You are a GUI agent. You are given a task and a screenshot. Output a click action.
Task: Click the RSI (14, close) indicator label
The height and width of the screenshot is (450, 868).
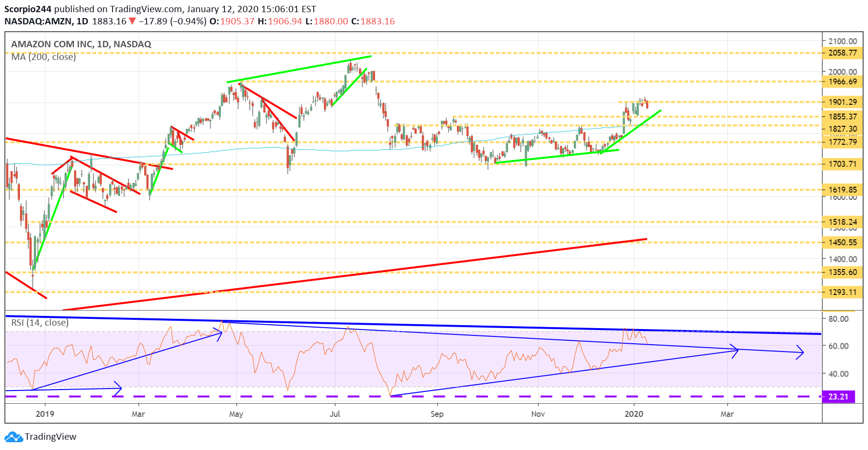point(40,323)
